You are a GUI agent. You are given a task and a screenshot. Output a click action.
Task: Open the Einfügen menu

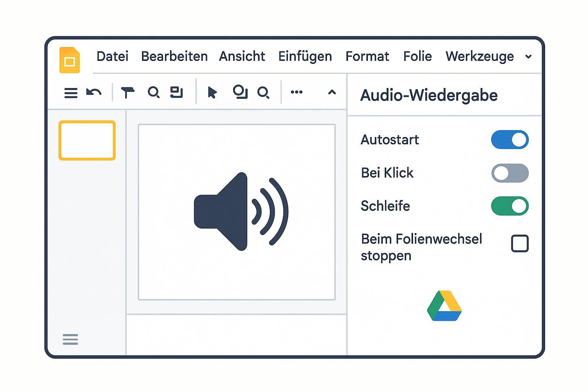coord(305,56)
